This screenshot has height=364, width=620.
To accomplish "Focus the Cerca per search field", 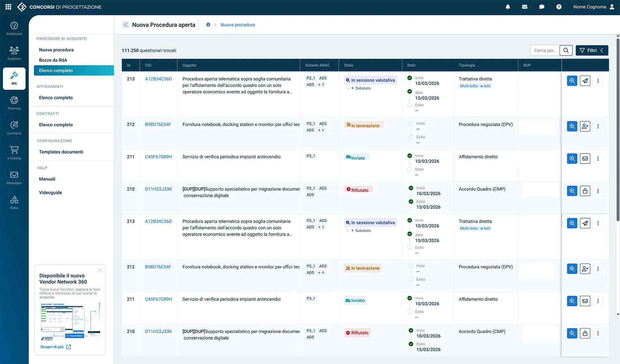I will 545,50.
